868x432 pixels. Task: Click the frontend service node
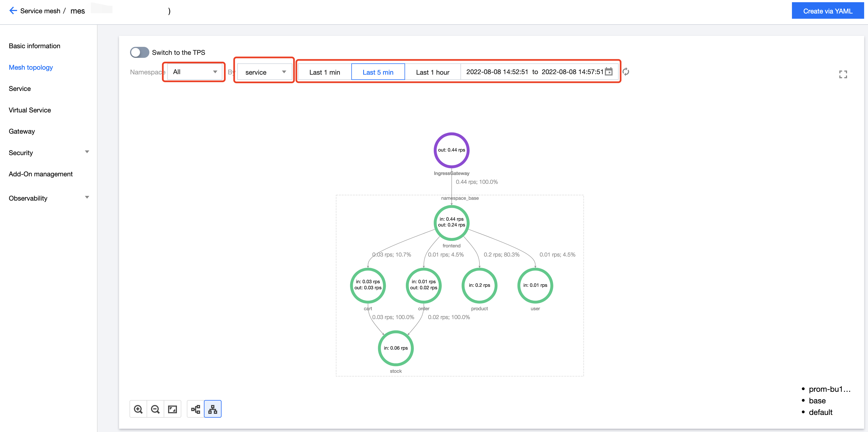(x=451, y=222)
